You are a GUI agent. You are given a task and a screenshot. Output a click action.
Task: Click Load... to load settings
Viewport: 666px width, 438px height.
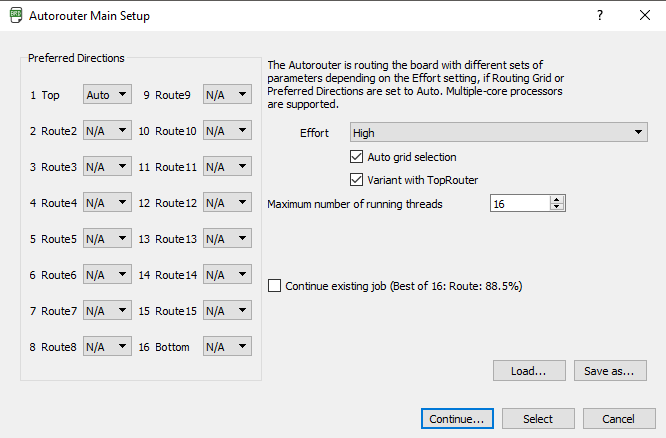pos(529,371)
